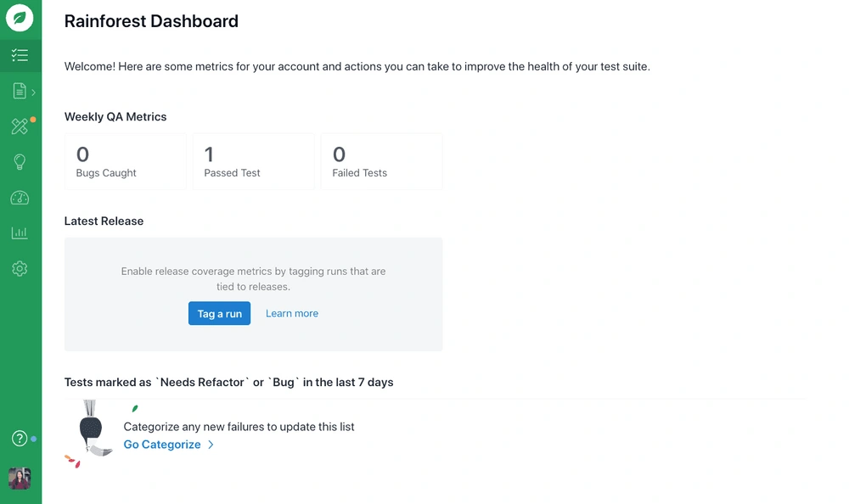Click the lightbulb icon in sidebar
Screen dimensions: 849x504
pyautogui.click(x=20, y=162)
